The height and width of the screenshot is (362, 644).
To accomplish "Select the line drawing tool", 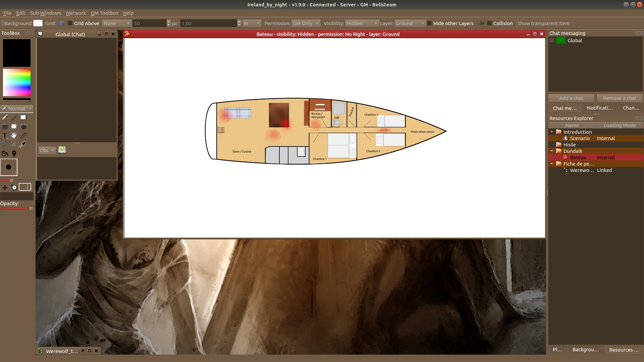I will (x=14, y=118).
